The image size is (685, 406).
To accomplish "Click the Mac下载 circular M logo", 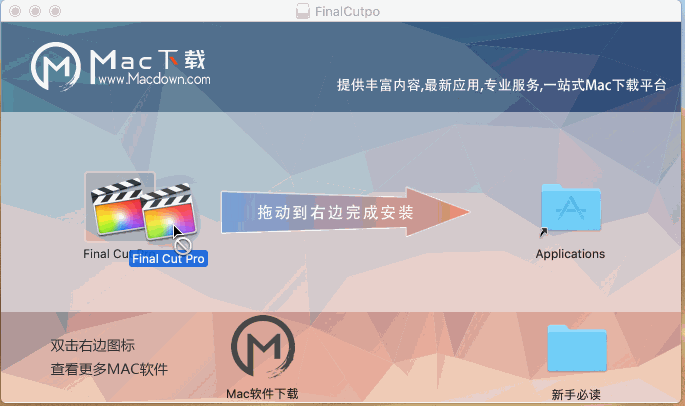I will coord(55,66).
